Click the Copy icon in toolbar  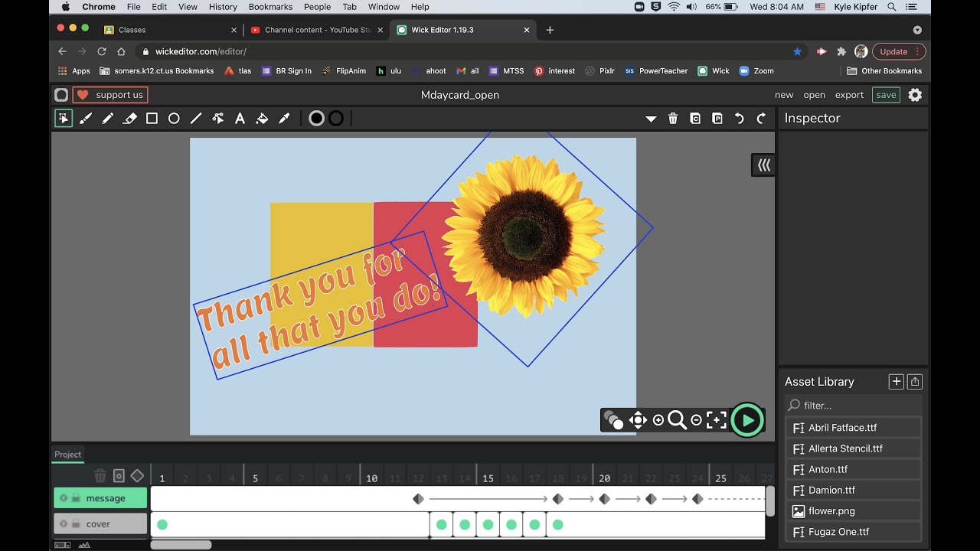(695, 119)
